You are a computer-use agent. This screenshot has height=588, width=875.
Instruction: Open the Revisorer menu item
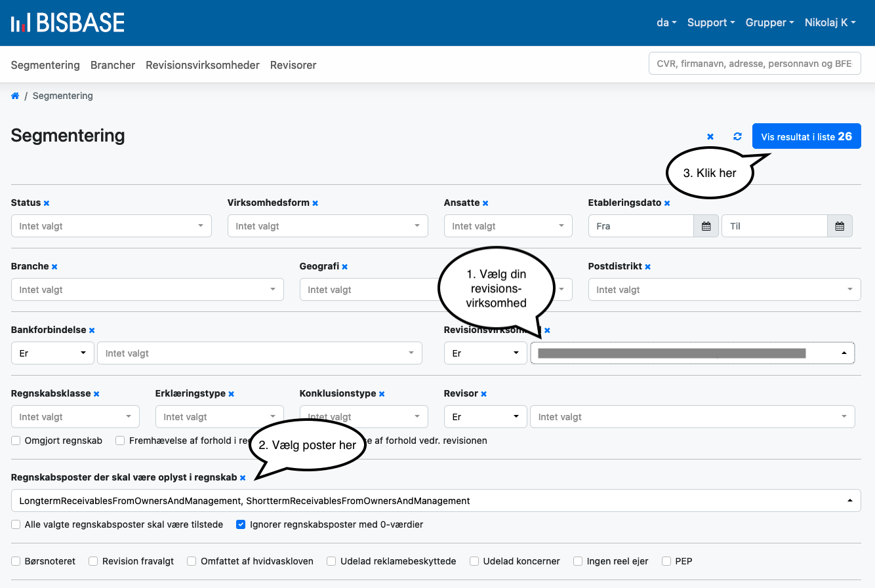click(293, 65)
